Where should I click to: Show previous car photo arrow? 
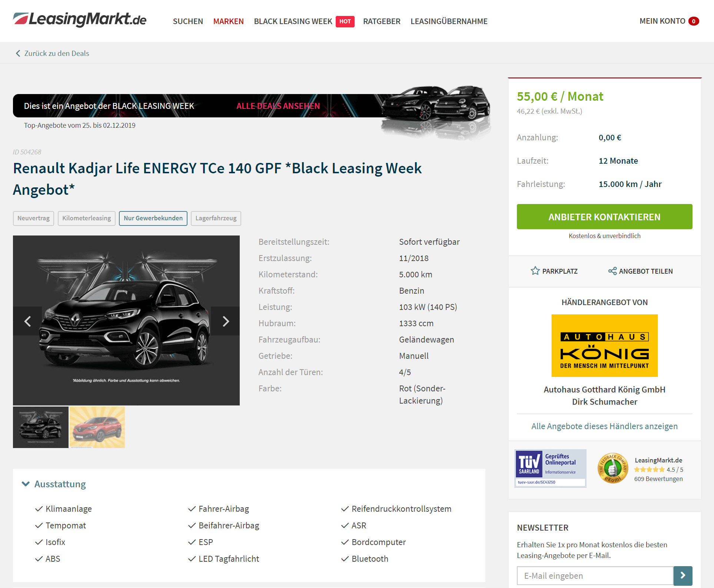pos(27,321)
